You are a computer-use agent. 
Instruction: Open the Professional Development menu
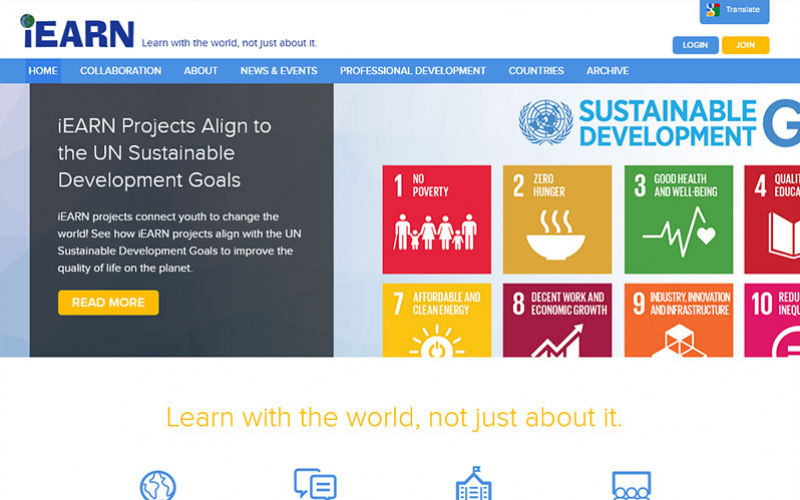413,71
